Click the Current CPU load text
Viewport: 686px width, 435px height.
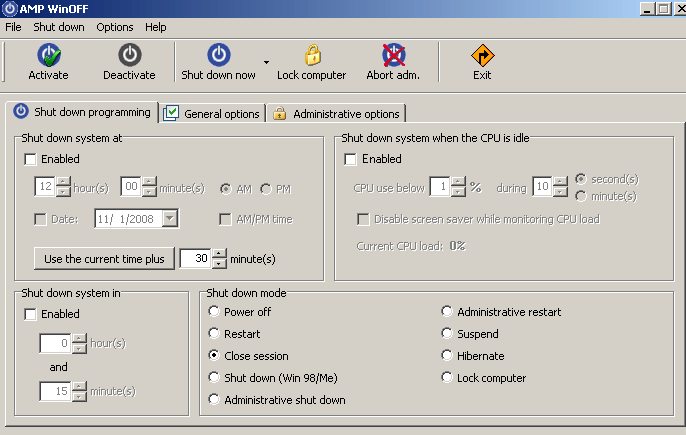tap(411, 246)
